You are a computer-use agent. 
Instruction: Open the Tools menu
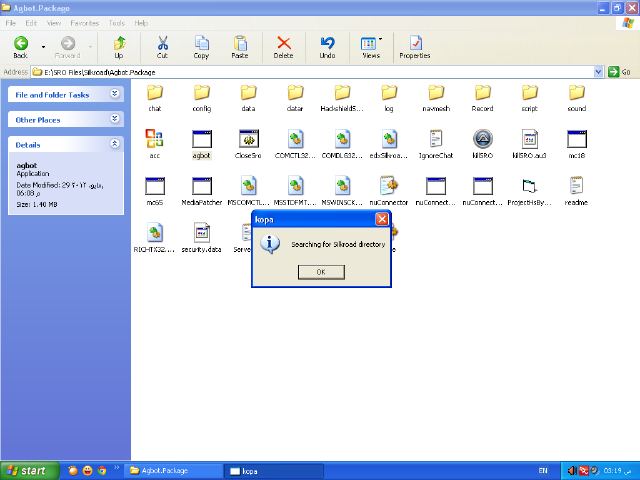117,22
